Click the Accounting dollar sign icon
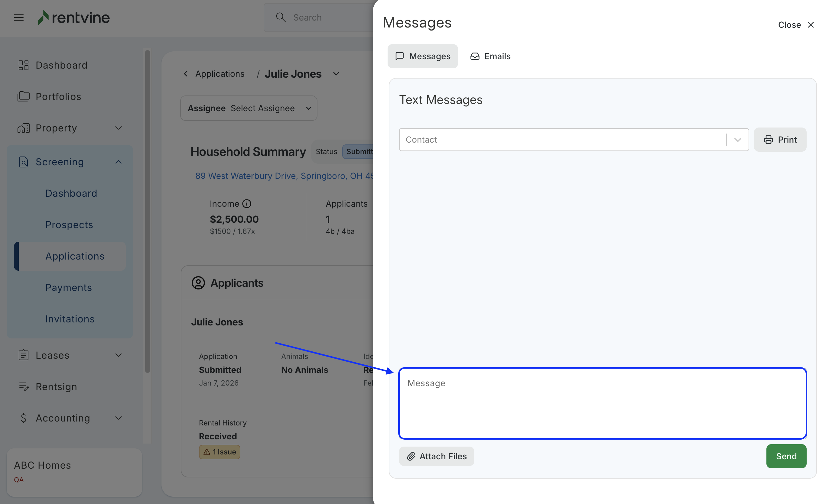The width and height of the screenshot is (829, 504). 23,418
